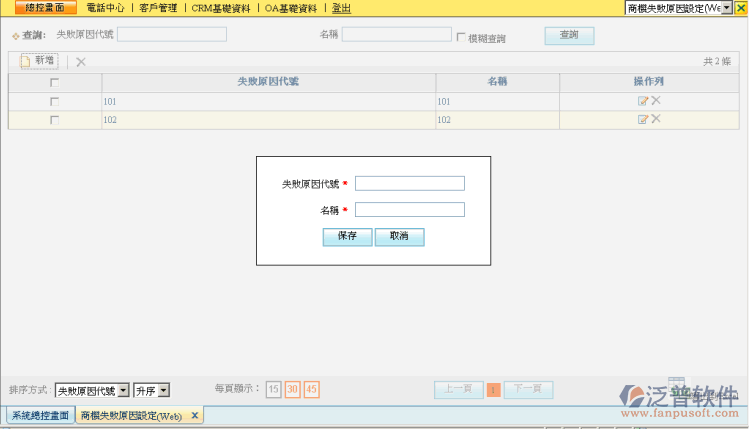Screen dimensions: 749x429
Task: Set page size to 30 per page
Action: [x=292, y=389]
